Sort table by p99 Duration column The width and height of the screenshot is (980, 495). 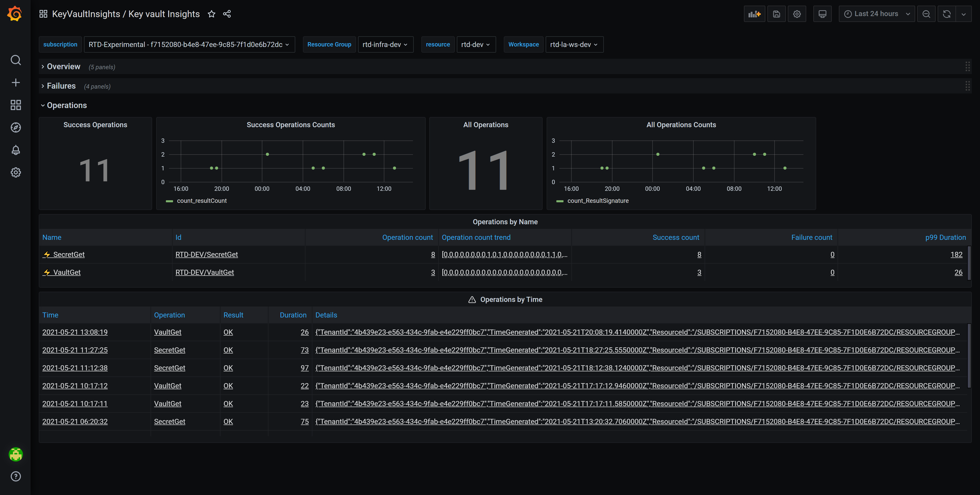(x=945, y=237)
